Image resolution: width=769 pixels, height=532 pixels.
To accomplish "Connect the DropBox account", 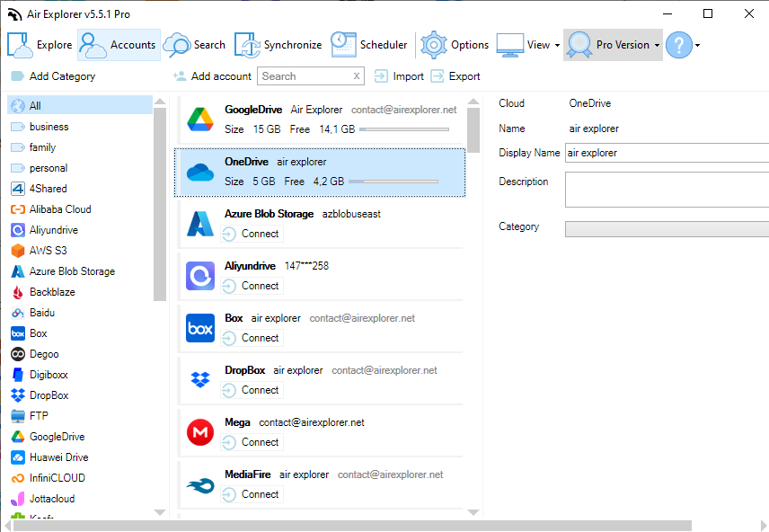I will point(252,390).
